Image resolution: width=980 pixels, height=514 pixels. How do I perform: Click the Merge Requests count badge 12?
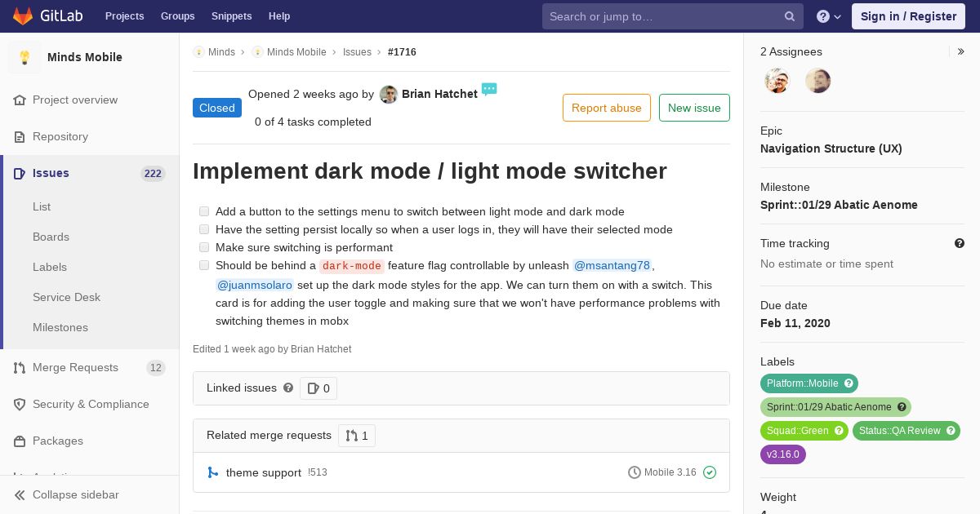(x=155, y=368)
